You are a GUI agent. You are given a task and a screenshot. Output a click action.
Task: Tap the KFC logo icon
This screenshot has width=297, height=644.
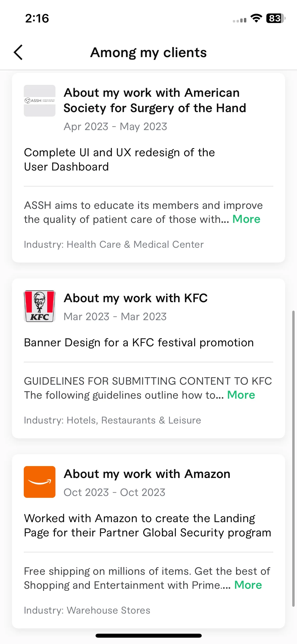point(40,306)
